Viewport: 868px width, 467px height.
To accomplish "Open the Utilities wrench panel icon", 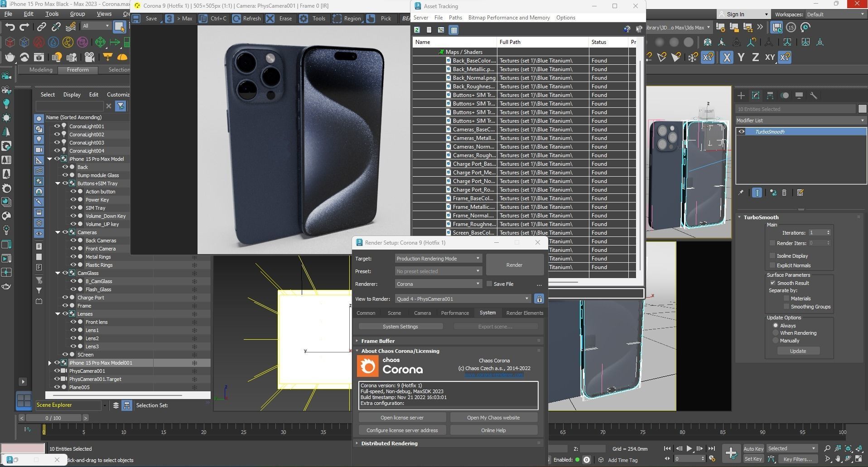I will pyautogui.click(x=814, y=96).
